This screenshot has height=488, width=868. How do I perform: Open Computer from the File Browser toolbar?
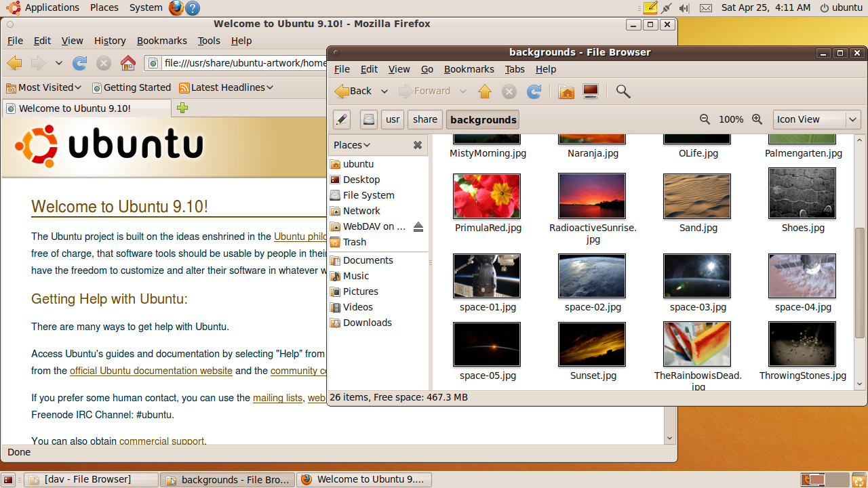coord(591,91)
